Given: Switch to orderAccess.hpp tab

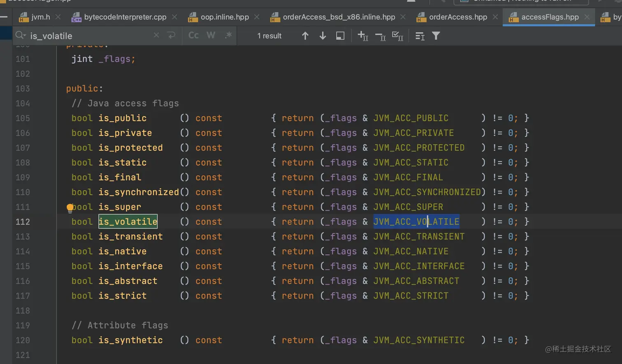Looking at the screenshot, I should tap(458, 17).
